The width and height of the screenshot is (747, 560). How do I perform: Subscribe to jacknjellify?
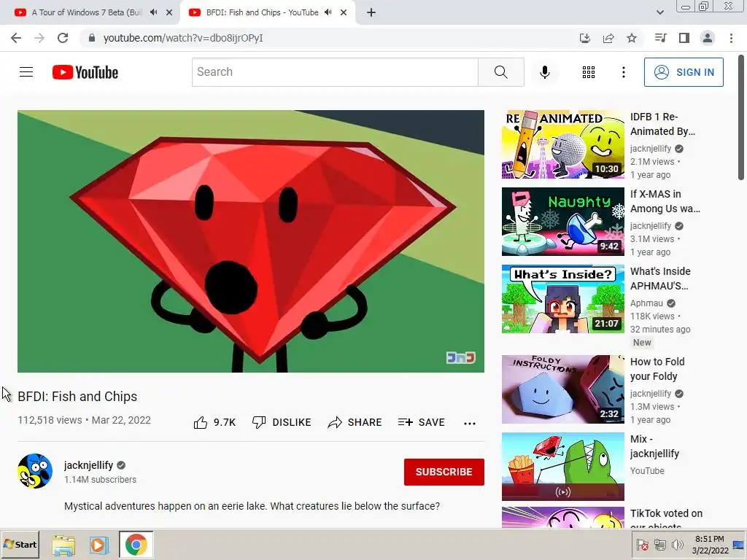pyautogui.click(x=444, y=472)
